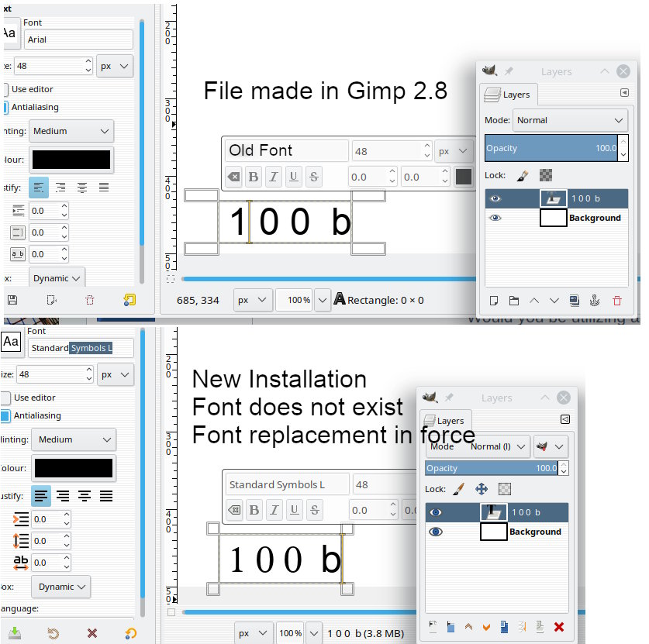Screen dimensions: 649x644
Task: Open the Dynamic box dropdown in the upper panel
Action: pyautogui.click(x=57, y=278)
